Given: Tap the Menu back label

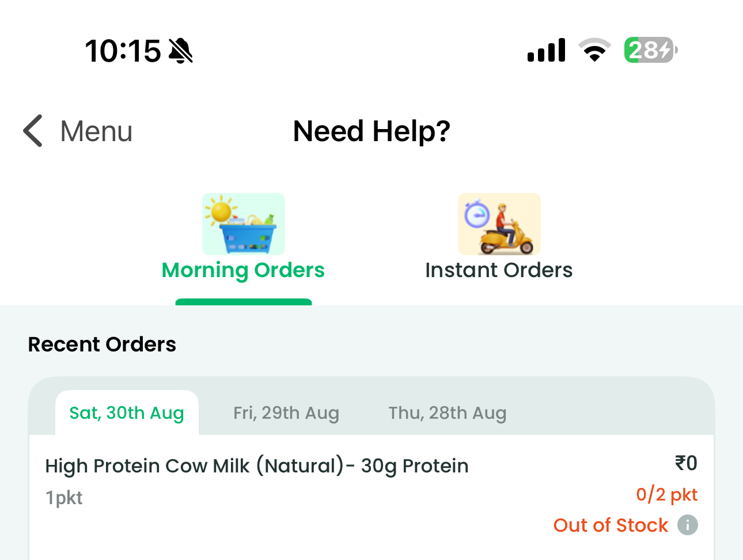Looking at the screenshot, I should click(x=96, y=131).
